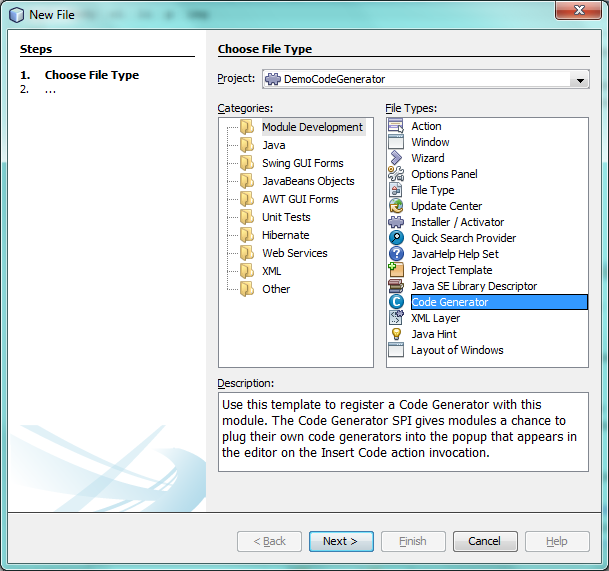Click the JavaHelp Help Set icon
Image resolution: width=609 pixels, height=571 pixels.
pos(395,254)
